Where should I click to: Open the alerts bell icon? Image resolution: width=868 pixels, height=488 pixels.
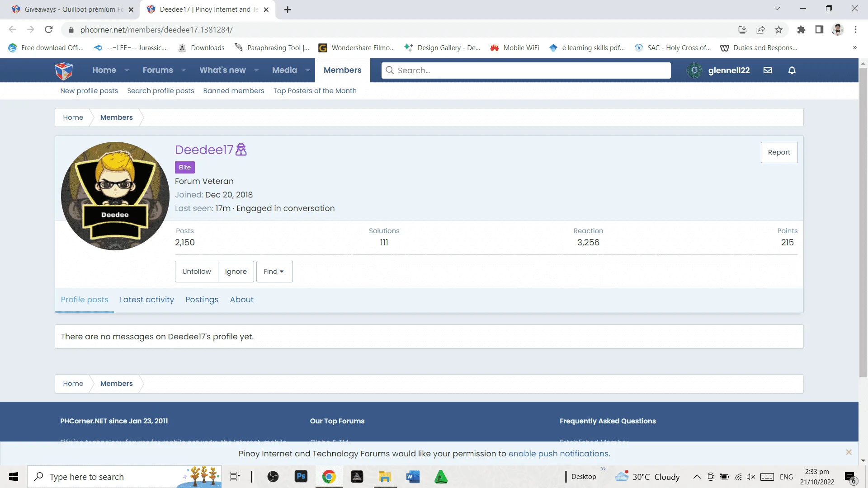click(792, 70)
